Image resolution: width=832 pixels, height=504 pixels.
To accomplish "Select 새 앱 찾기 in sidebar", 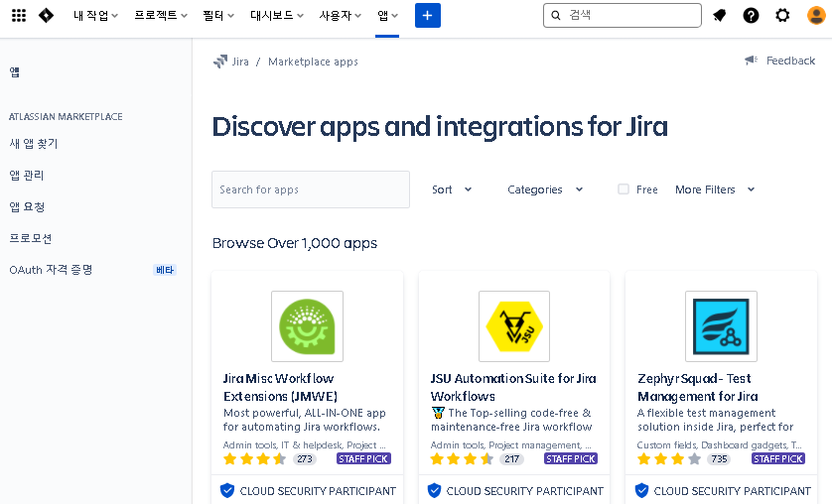I will [34, 143].
